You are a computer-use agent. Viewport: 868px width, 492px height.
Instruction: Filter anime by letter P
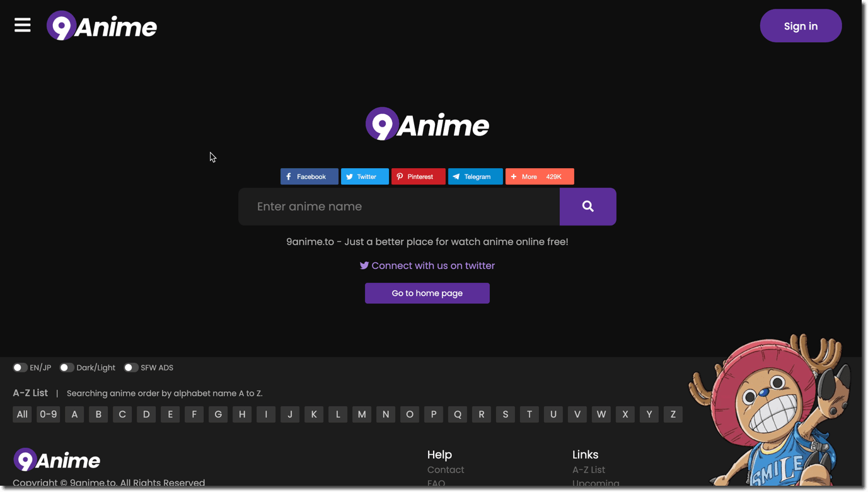pyautogui.click(x=434, y=415)
